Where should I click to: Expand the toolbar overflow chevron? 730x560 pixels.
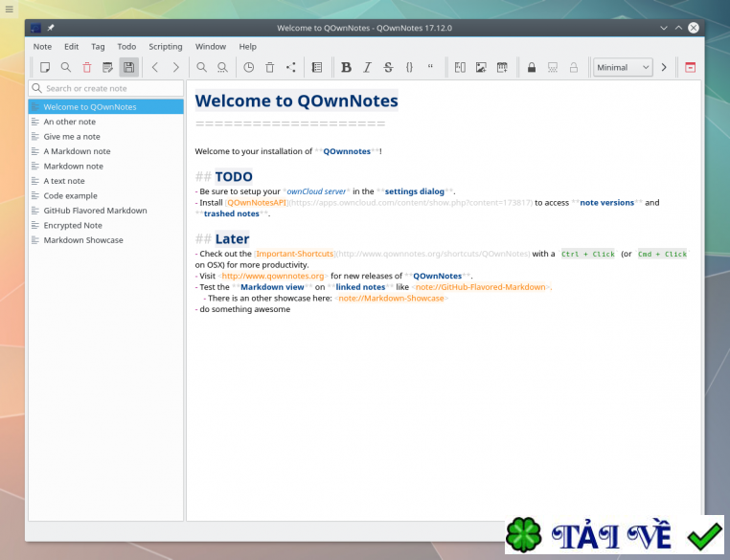664,68
